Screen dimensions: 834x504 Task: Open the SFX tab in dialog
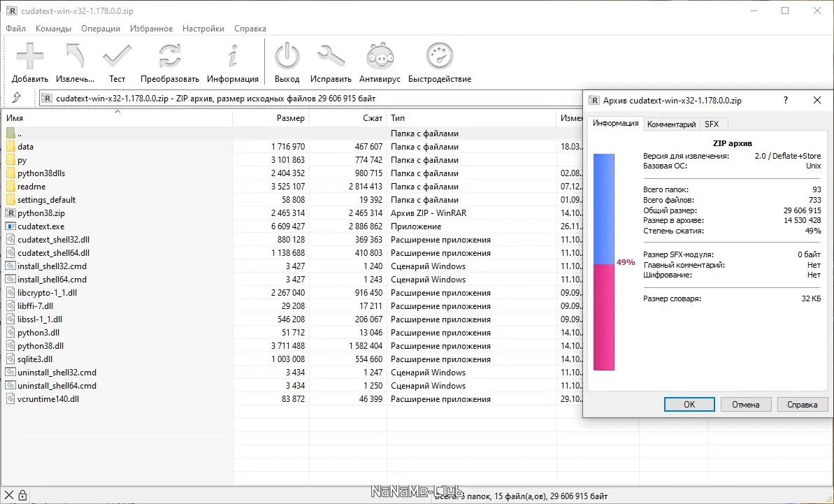coord(712,124)
